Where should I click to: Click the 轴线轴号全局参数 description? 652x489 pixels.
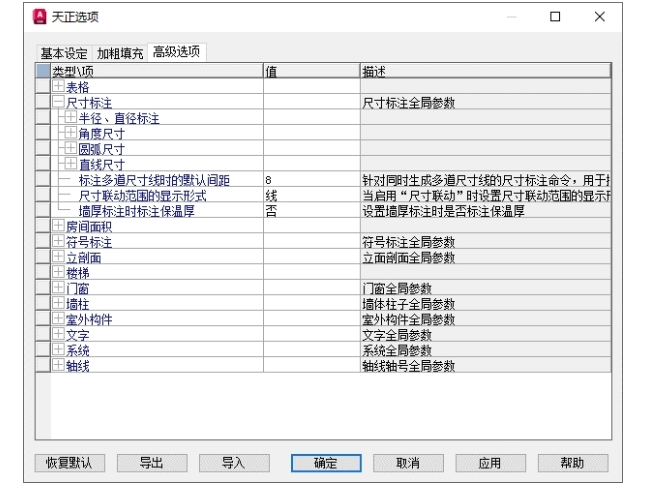[x=408, y=366]
